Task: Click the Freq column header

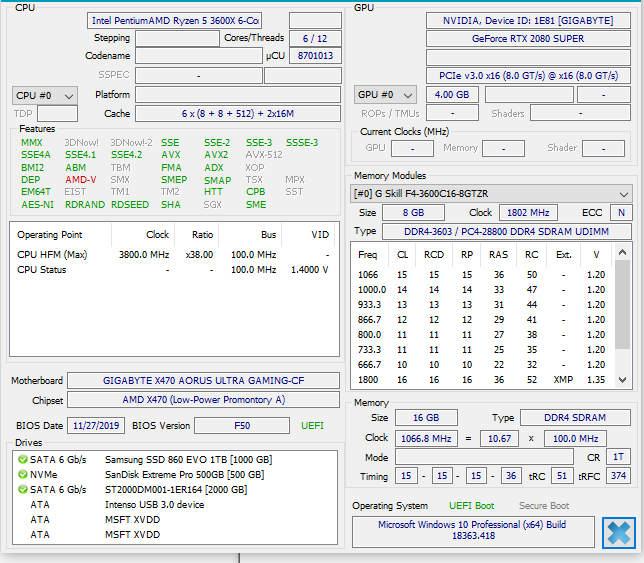Action: (368, 255)
